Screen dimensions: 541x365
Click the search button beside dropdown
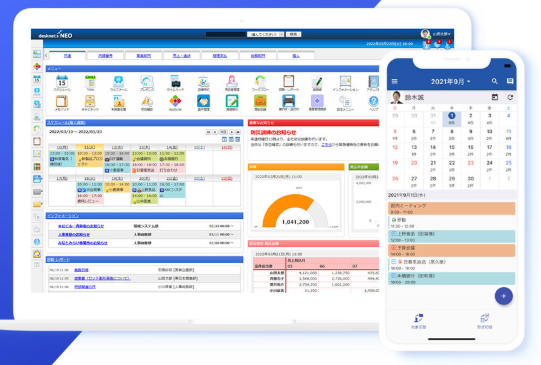click(293, 34)
